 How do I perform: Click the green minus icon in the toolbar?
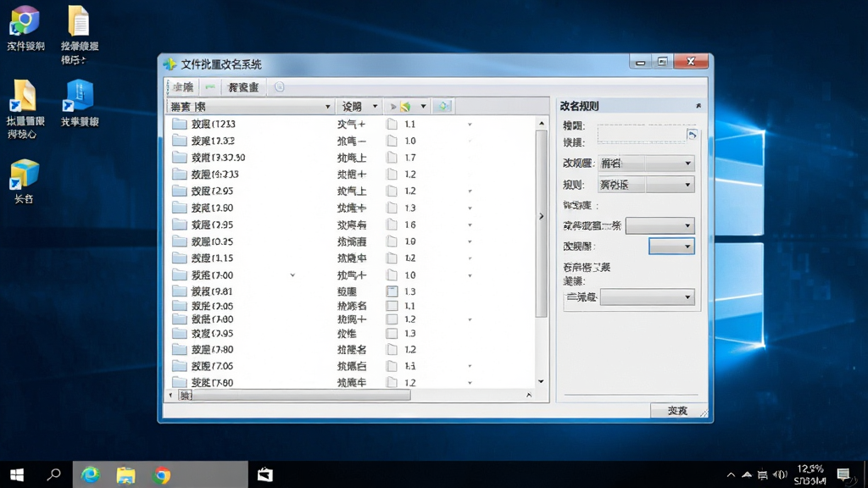(210, 87)
